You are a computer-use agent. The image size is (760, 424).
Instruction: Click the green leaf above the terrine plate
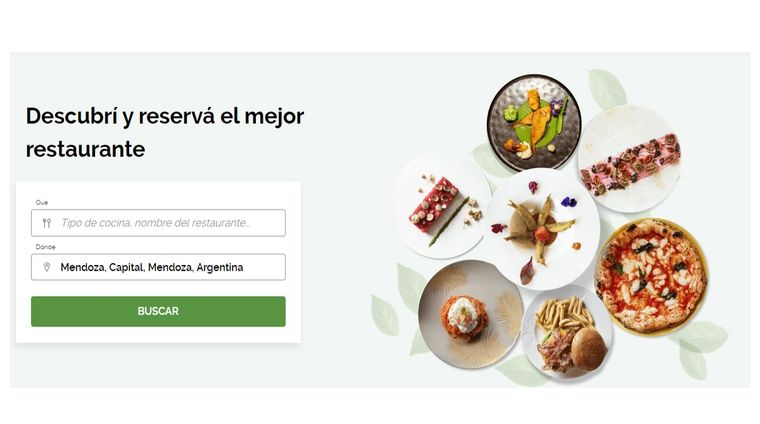point(607,88)
